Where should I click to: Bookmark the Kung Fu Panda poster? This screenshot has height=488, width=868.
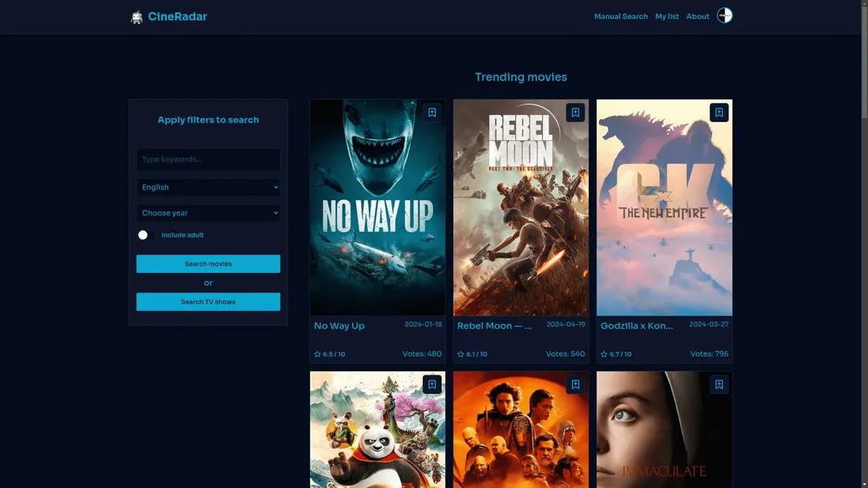[x=432, y=385]
